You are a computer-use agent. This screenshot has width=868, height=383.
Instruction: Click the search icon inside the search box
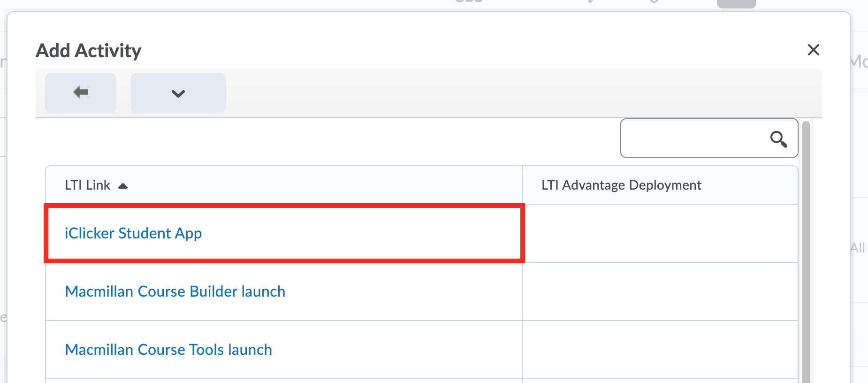[x=779, y=138]
